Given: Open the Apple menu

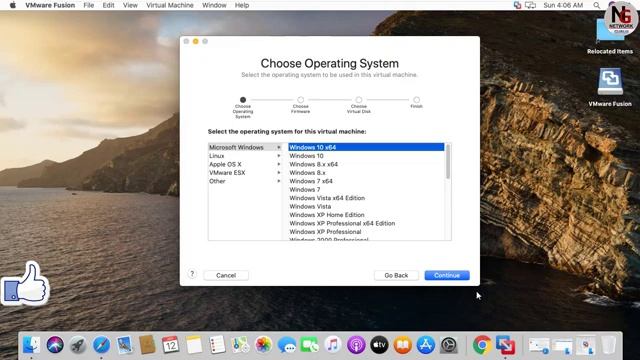Looking at the screenshot, I should click(13, 5).
